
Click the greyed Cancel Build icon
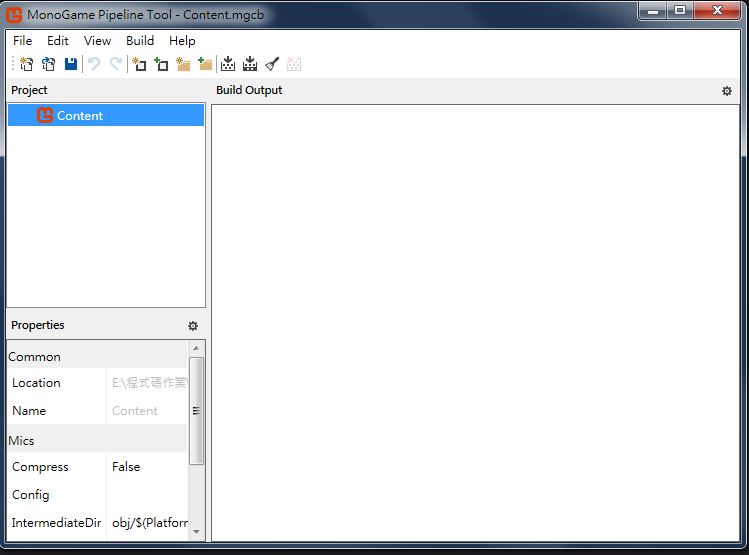pos(294,64)
